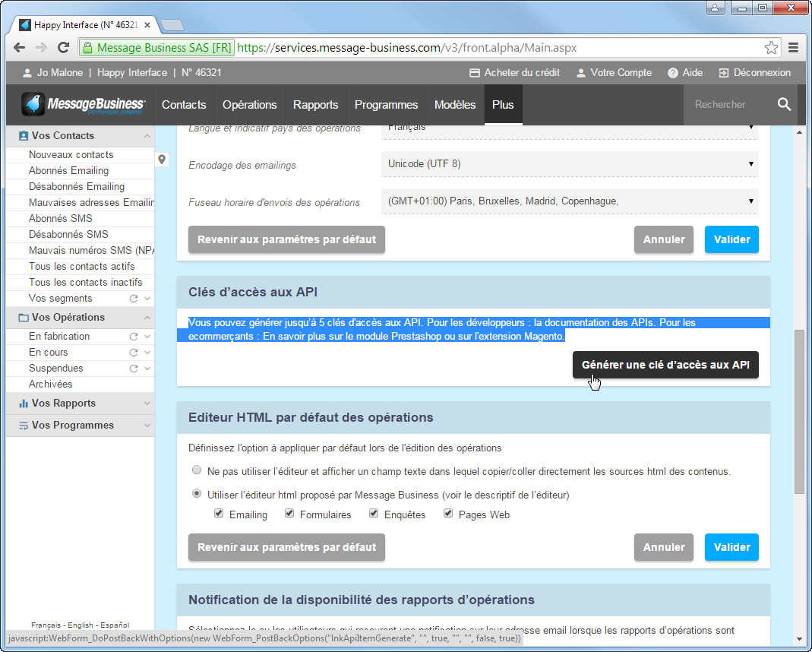Click Générer une clé d'accès aux API
The image size is (812, 652).
point(665,365)
